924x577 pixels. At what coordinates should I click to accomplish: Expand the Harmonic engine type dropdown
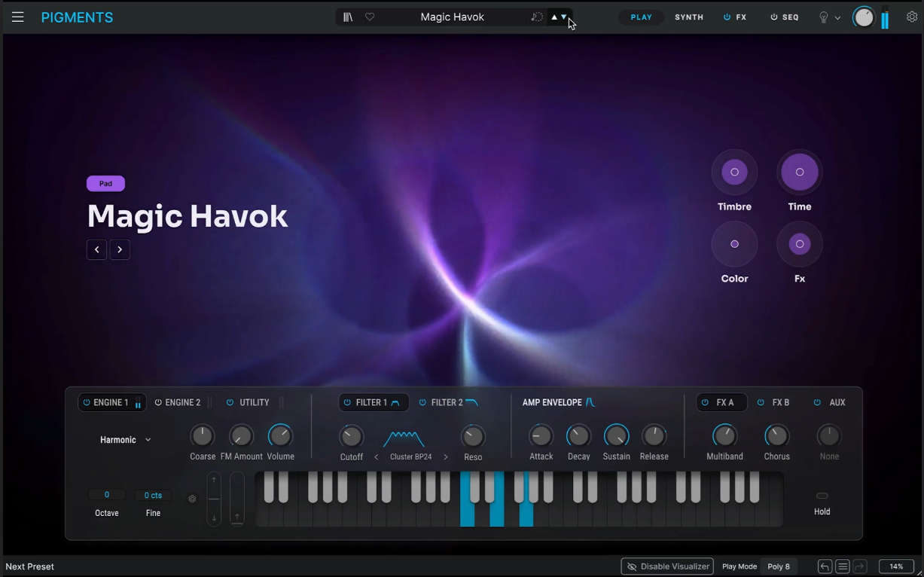pyautogui.click(x=126, y=440)
